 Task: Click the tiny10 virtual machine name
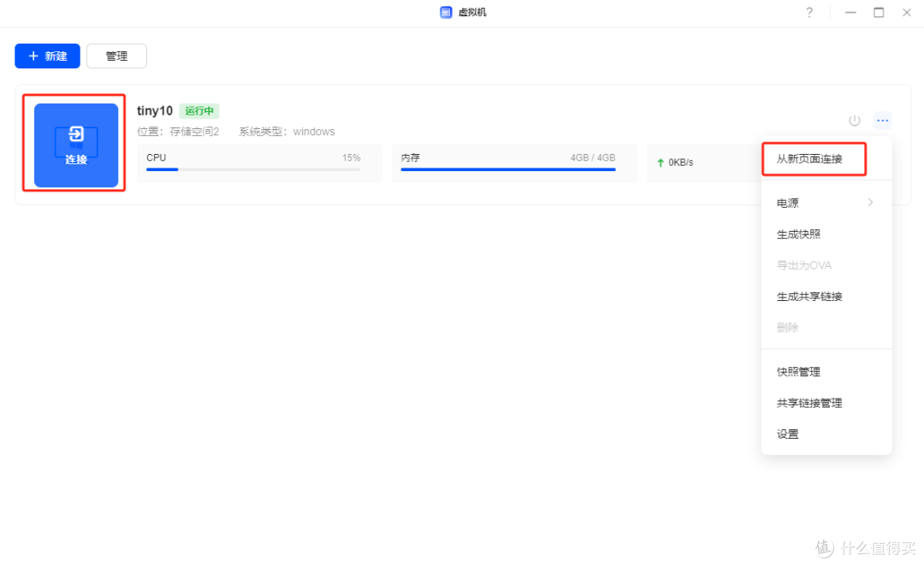click(154, 110)
